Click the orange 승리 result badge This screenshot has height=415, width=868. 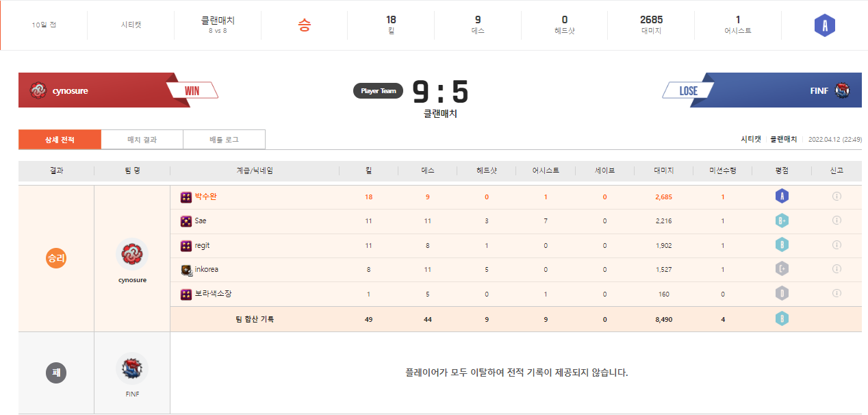coord(56,258)
